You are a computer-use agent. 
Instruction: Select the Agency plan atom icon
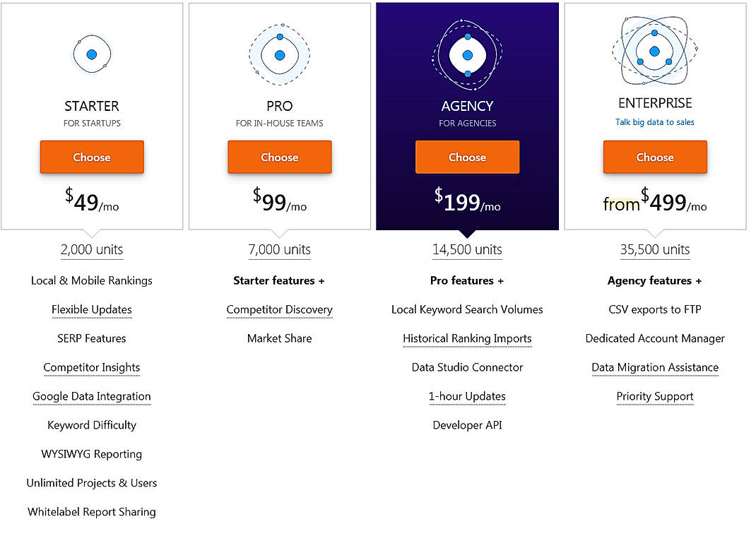[x=467, y=54]
